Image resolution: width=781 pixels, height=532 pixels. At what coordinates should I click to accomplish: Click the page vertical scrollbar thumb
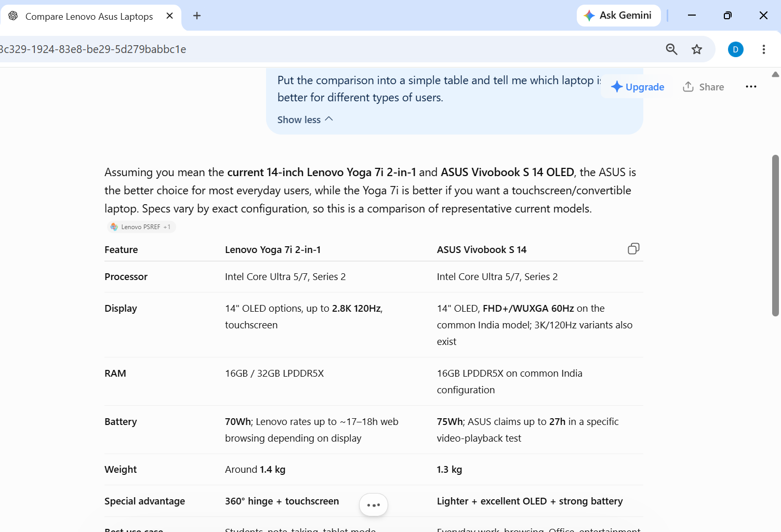[x=775, y=235]
